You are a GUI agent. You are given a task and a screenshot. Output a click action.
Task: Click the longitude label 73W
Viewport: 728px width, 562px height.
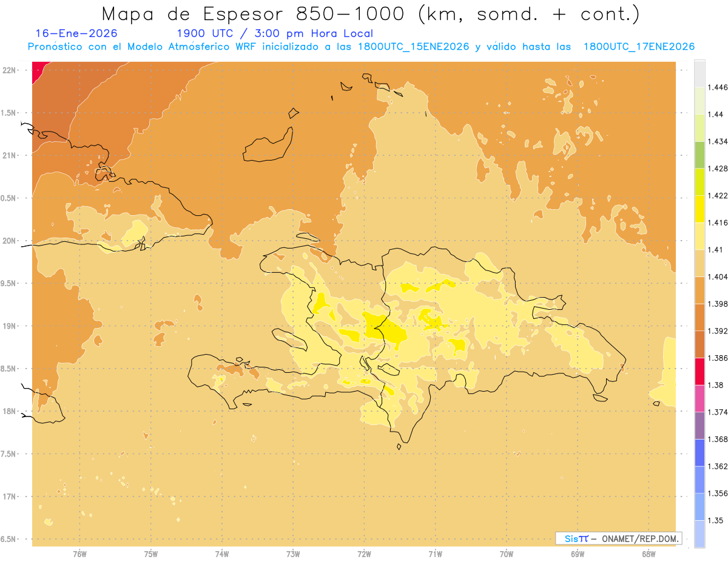[x=293, y=554]
